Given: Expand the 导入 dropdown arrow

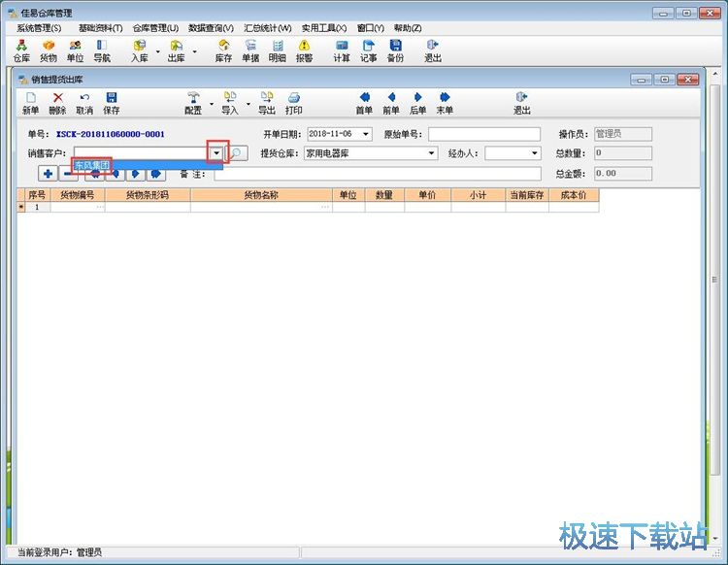Looking at the screenshot, I should tap(248, 104).
